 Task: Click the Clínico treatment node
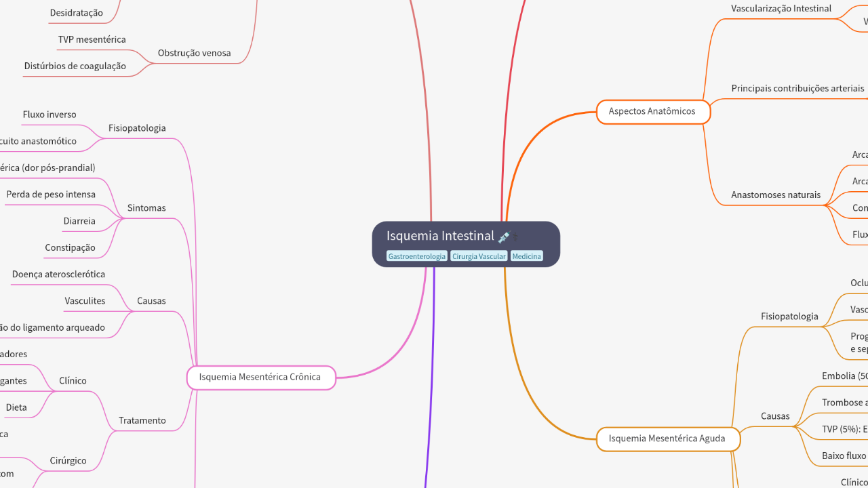pos(73,381)
